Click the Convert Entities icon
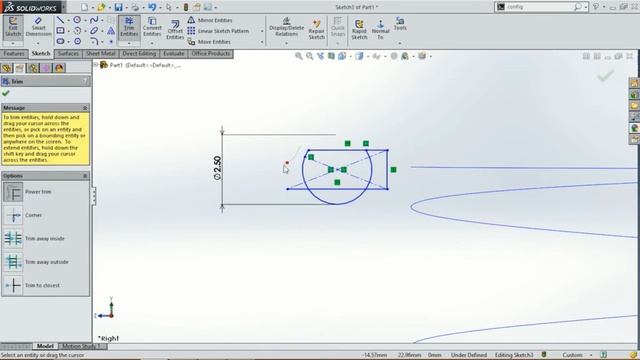640x360 pixels. [x=152, y=27]
